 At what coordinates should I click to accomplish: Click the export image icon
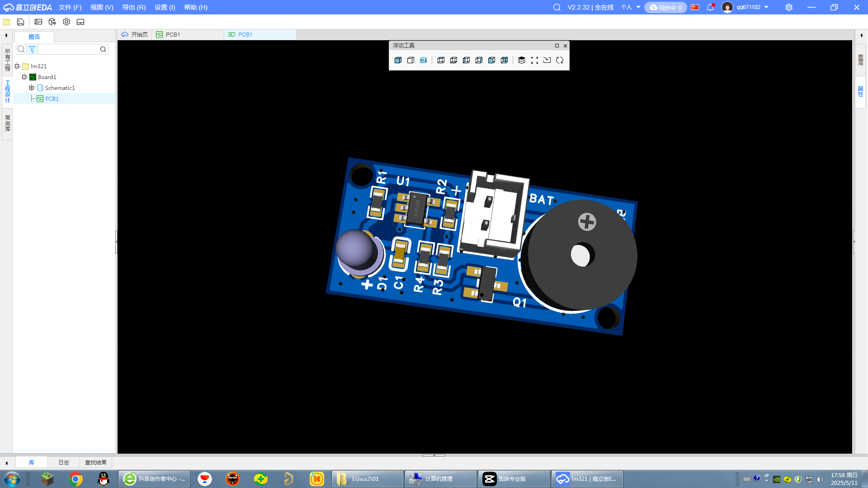tap(38, 22)
